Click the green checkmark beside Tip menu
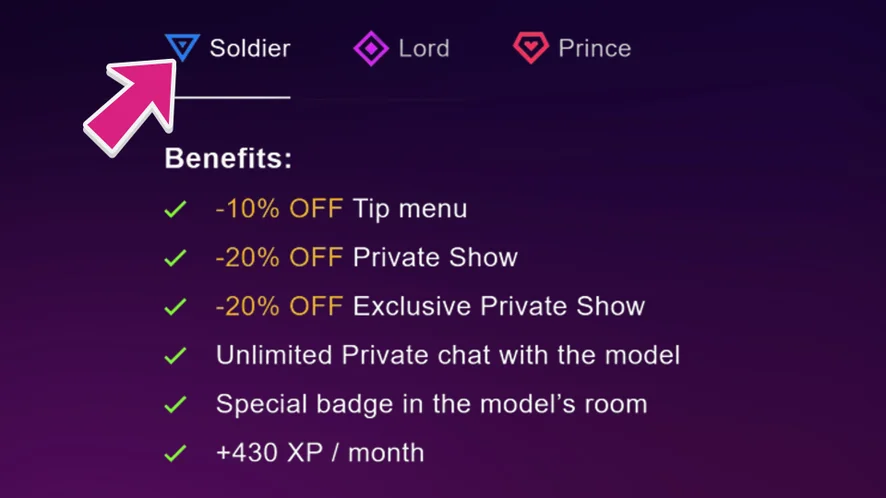The image size is (886, 498). (176, 210)
